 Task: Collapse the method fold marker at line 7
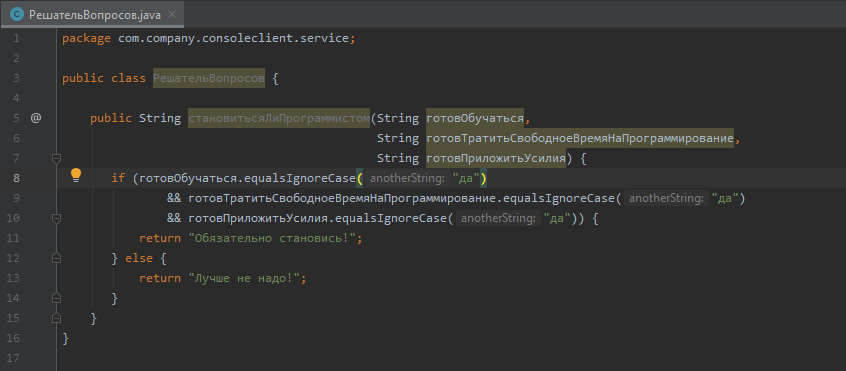tap(56, 158)
